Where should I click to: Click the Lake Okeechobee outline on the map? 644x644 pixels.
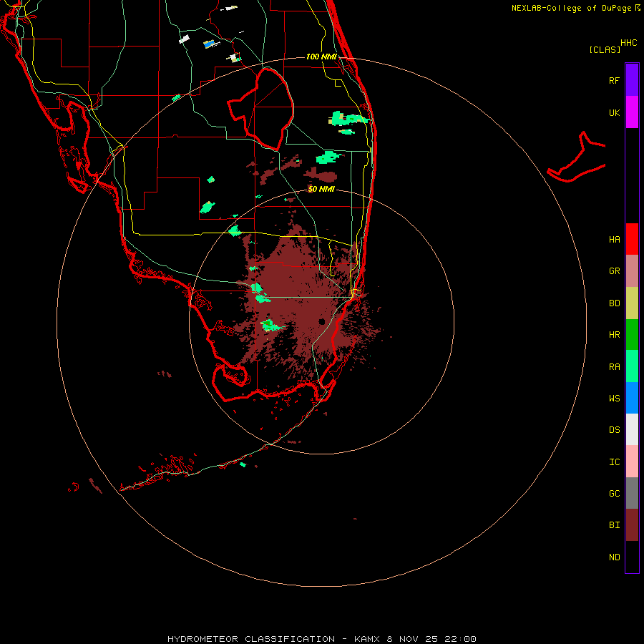point(260,109)
